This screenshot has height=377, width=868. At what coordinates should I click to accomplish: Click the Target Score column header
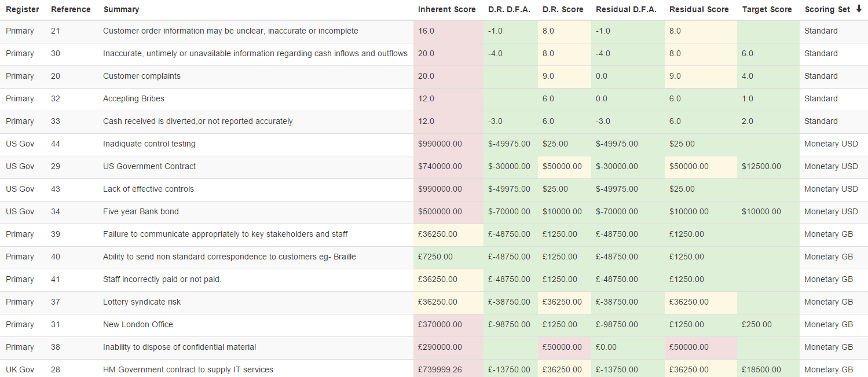click(767, 9)
